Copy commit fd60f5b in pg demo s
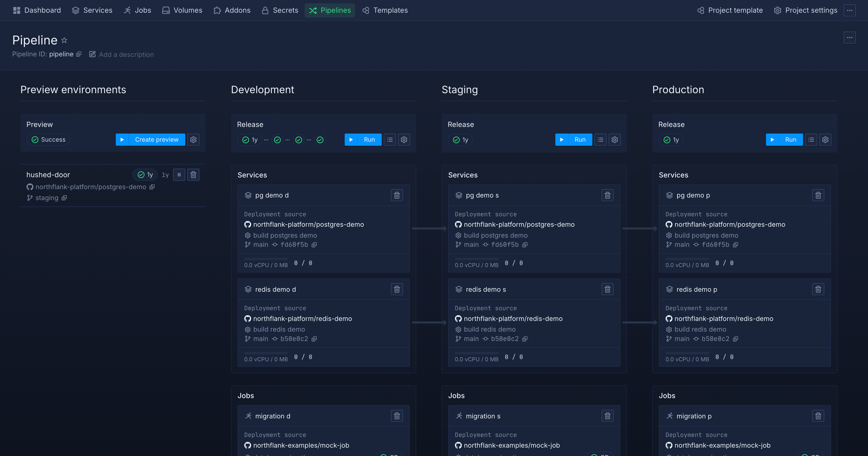The height and width of the screenshot is (456, 868). pyautogui.click(x=525, y=245)
